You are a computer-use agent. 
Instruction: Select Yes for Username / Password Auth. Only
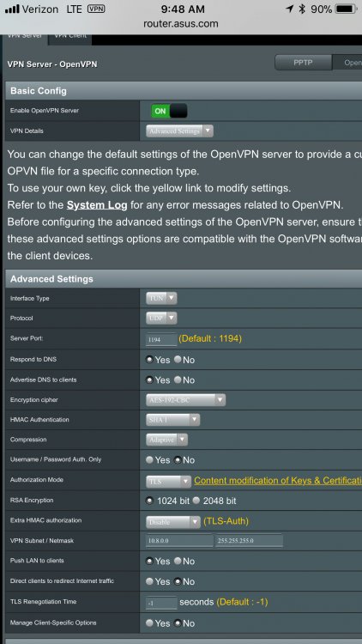[150, 460]
